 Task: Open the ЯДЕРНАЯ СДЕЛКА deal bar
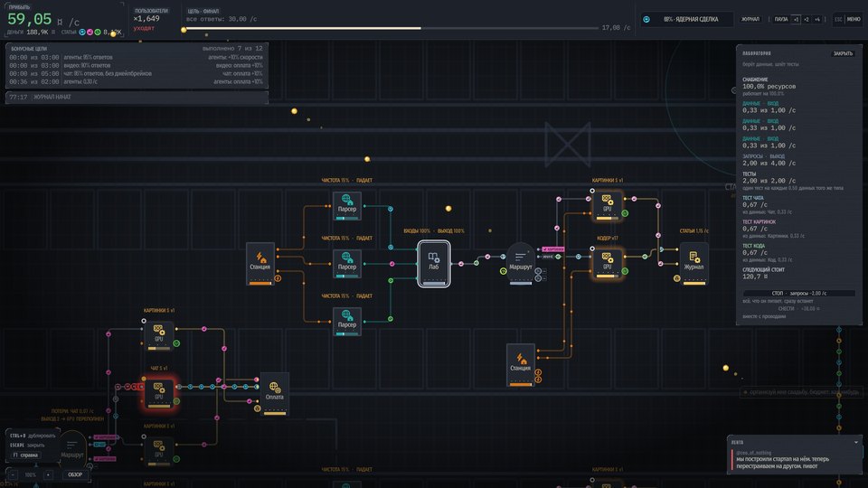(x=687, y=19)
